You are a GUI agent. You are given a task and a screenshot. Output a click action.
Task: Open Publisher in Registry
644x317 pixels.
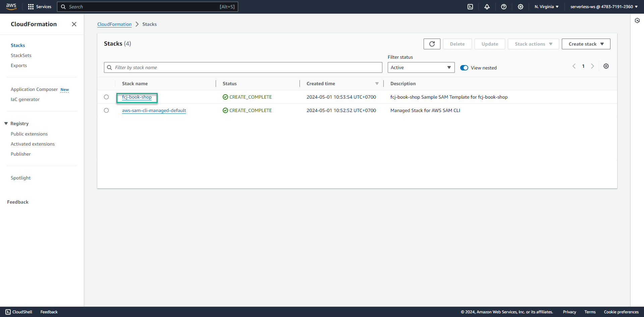click(20, 154)
